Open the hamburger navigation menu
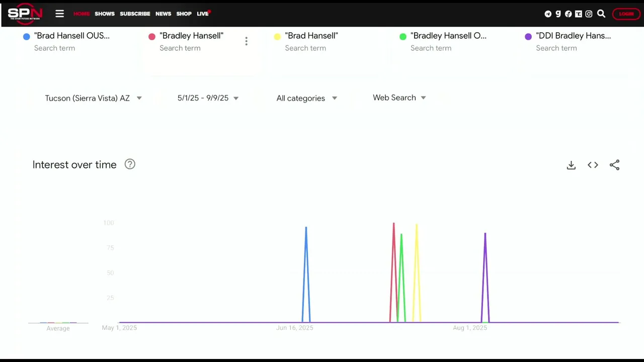Viewport: 644px width, 362px height. click(59, 14)
